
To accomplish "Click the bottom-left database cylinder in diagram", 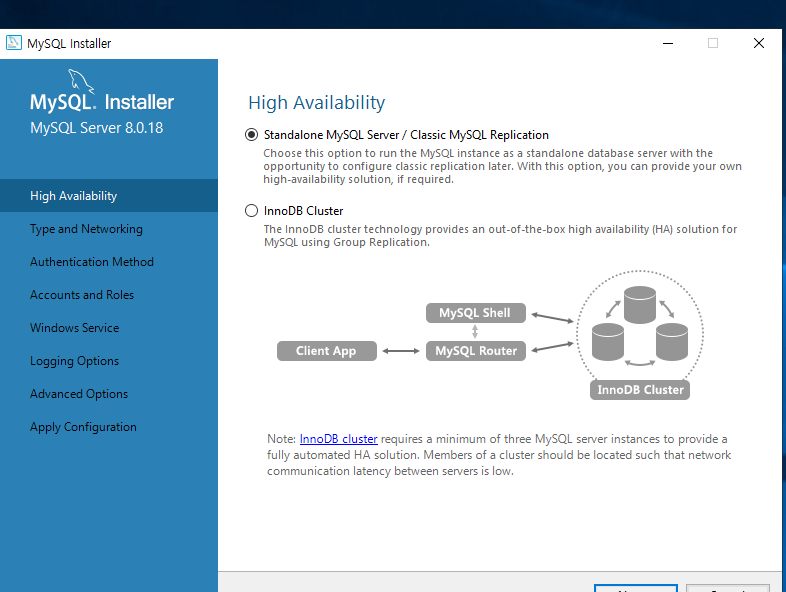I will tap(608, 342).
